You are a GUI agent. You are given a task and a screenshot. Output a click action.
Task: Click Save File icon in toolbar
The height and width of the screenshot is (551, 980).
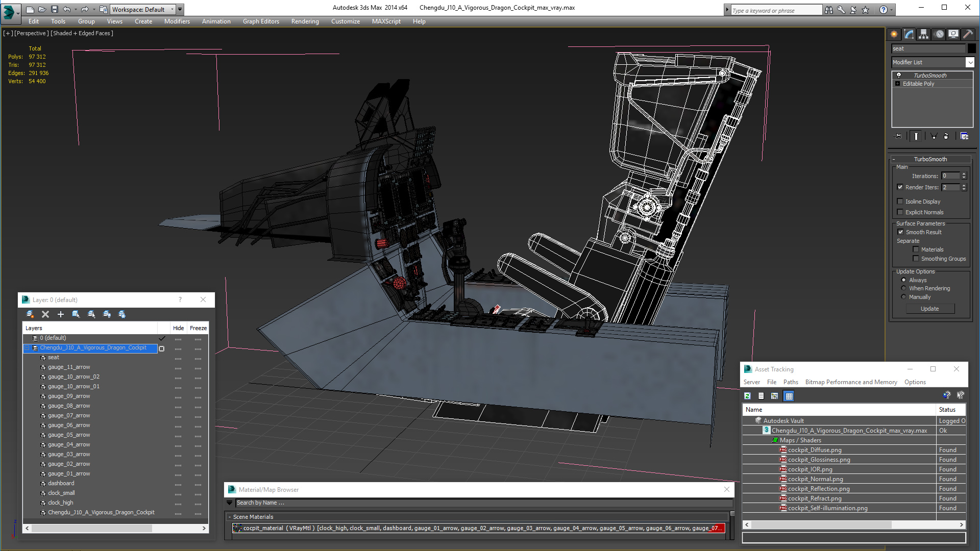(x=55, y=9)
